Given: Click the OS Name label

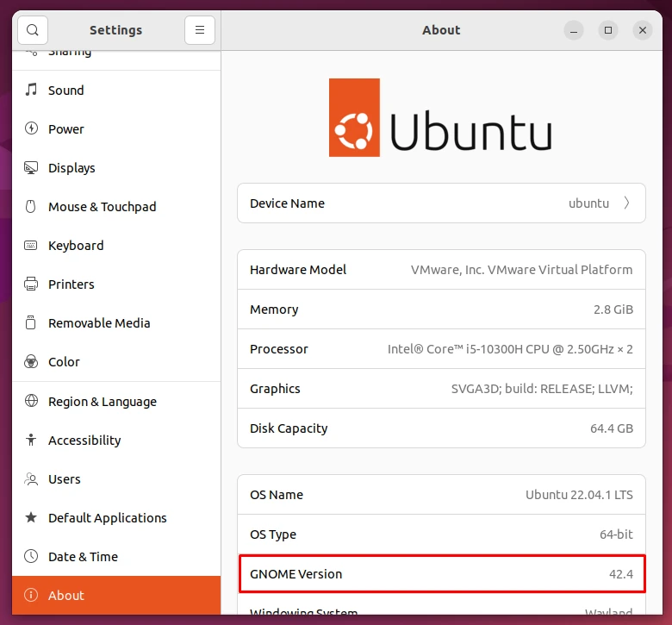Looking at the screenshot, I should (x=277, y=495).
